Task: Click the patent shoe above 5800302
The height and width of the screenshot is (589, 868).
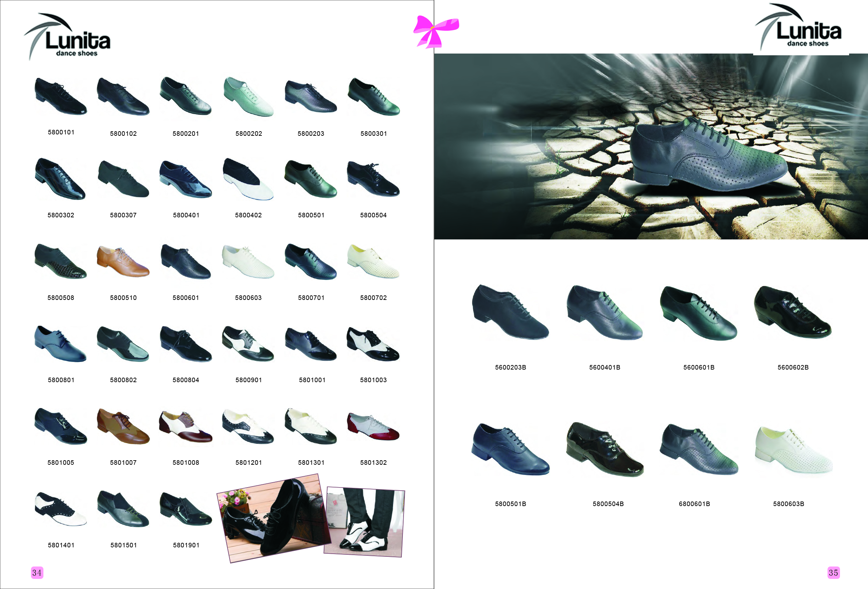Action: point(60,178)
